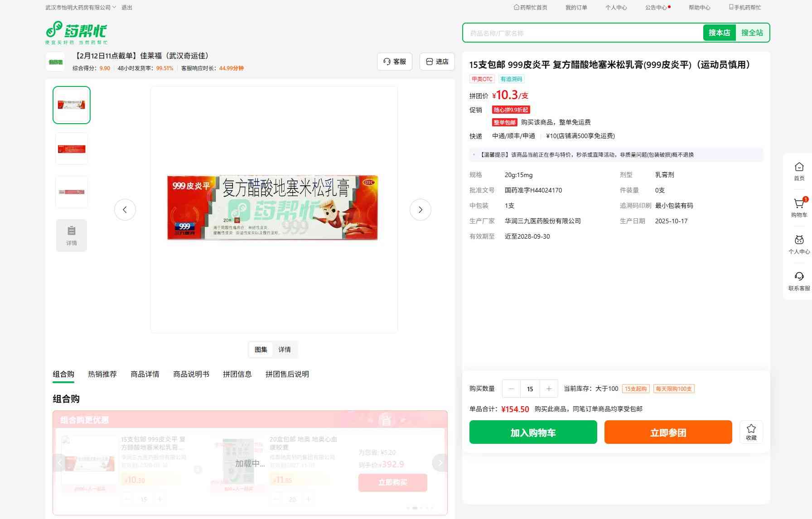Click the green 加入购物车 button
The image size is (812, 519).
(x=533, y=432)
